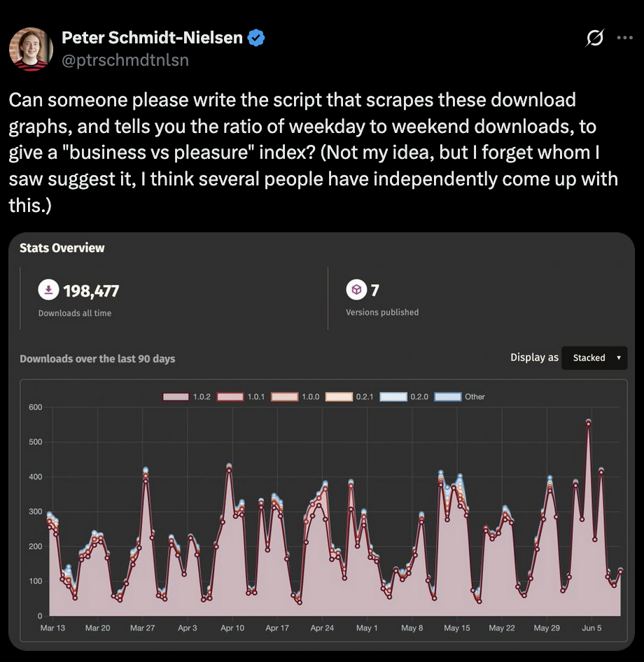Hide the 0.2.1 series in chart
The height and width of the screenshot is (662, 644).
(339, 397)
